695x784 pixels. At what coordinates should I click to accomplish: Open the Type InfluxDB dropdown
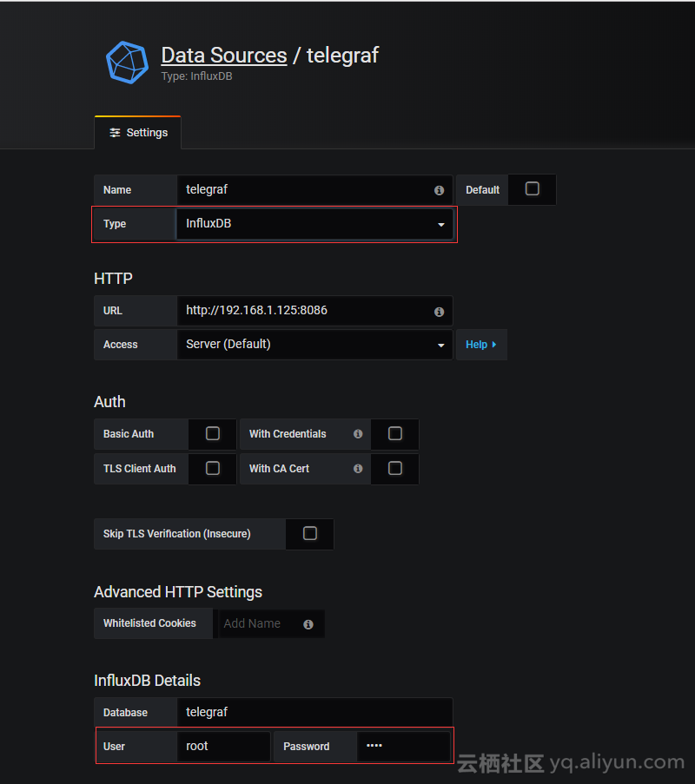pyautogui.click(x=314, y=224)
